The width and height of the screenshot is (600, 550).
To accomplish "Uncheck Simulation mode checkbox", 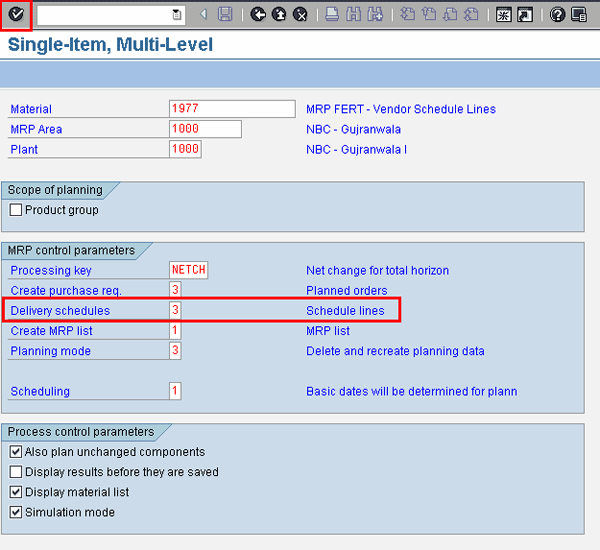I will [x=16, y=512].
